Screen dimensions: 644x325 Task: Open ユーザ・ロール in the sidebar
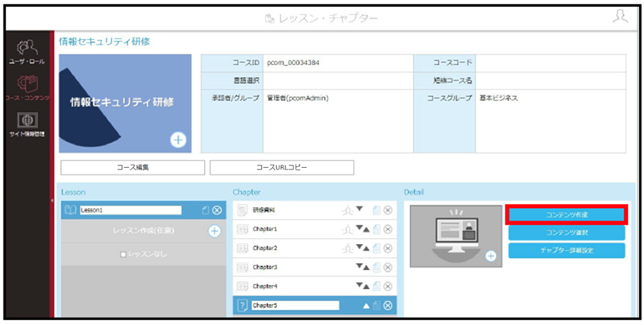tap(27, 53)
